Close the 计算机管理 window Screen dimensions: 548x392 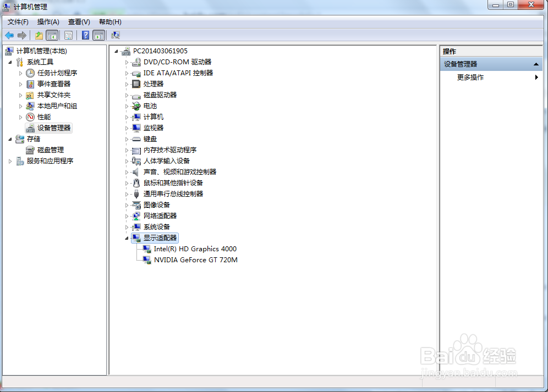point(531,5)
